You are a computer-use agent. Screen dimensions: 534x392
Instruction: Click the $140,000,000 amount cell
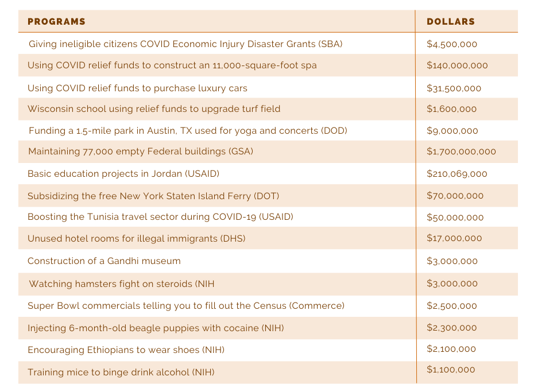point(457,65)
